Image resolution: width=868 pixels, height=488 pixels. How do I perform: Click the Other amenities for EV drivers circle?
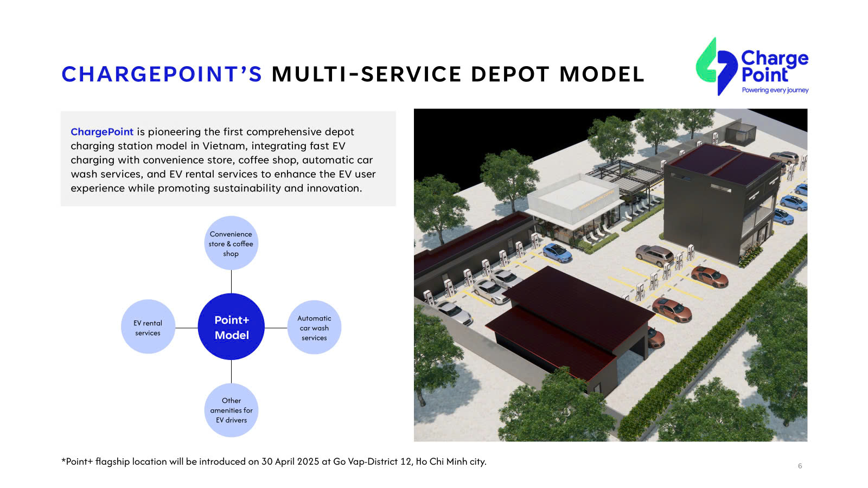pyautogui.click(x=232, y=410)
